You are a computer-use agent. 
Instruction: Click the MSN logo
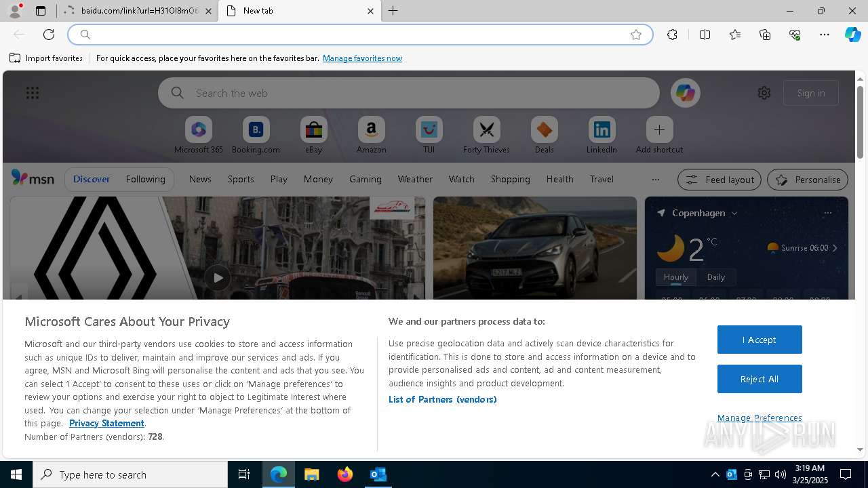tap(33, 178)
